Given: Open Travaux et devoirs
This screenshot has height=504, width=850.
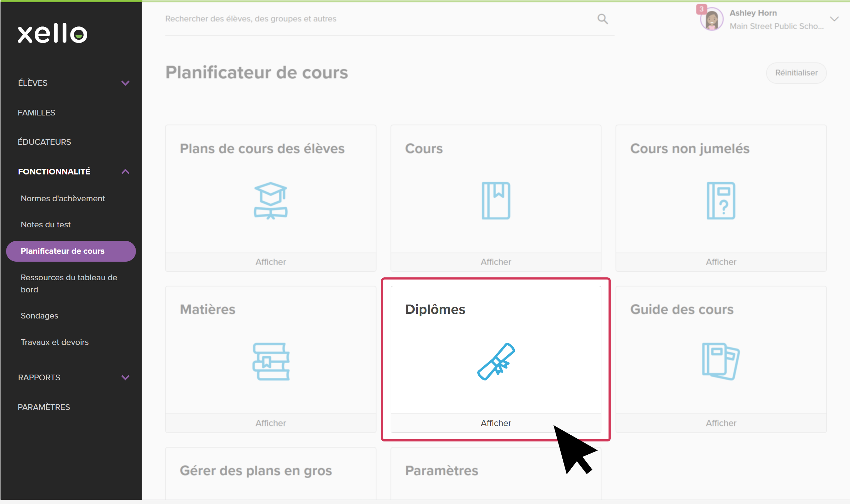Looking at the screenshot, I should pos(55,342).
